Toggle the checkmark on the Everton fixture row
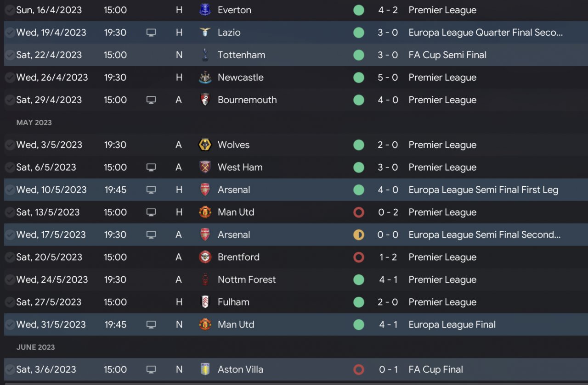Image resolution: width=588 pixels, height=385 pixels. pos(9,10)
